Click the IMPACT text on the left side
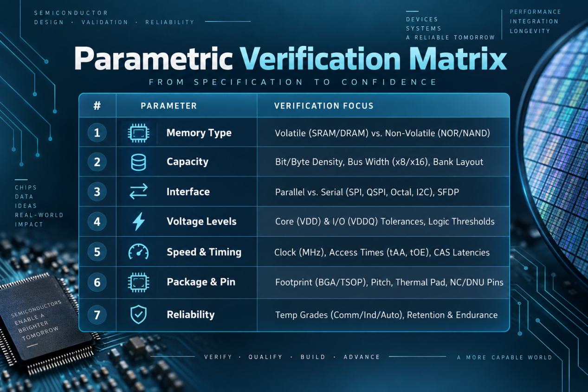This screenshot has width=588, height=392. point(29,225)
